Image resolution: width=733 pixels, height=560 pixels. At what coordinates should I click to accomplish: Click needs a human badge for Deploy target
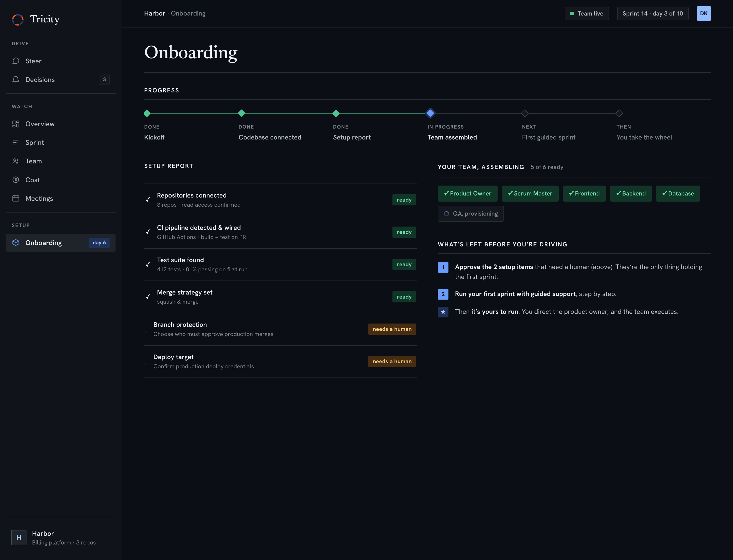(392, 361)
